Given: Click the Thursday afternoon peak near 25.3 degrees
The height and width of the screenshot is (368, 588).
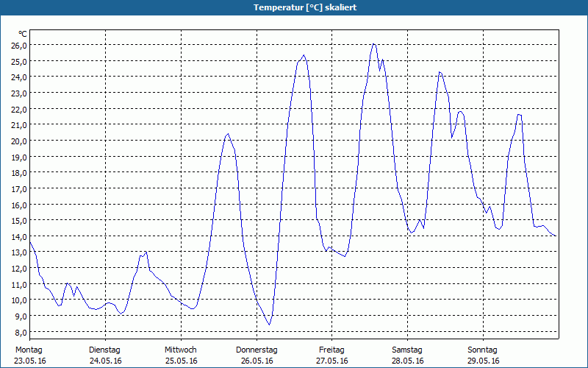Looking at the screenshot, I should [304, 55].
